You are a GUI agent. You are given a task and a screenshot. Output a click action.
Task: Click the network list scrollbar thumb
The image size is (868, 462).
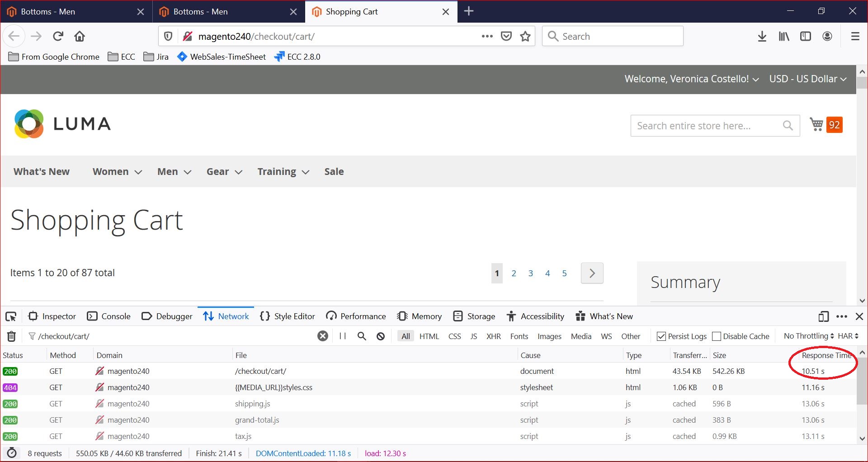[x=862, y=382]
